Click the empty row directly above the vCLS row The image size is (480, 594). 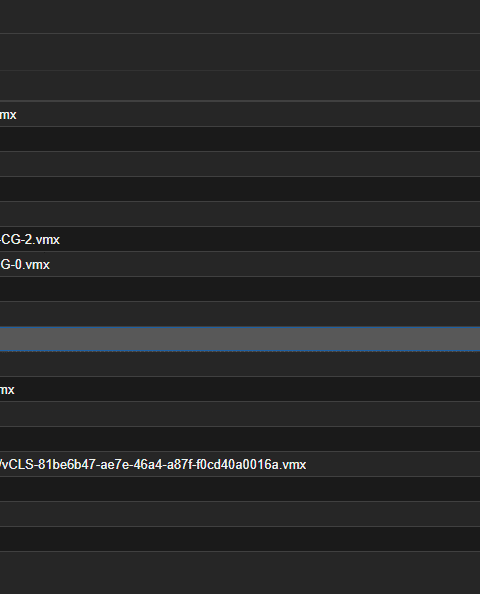pos(240,439)
